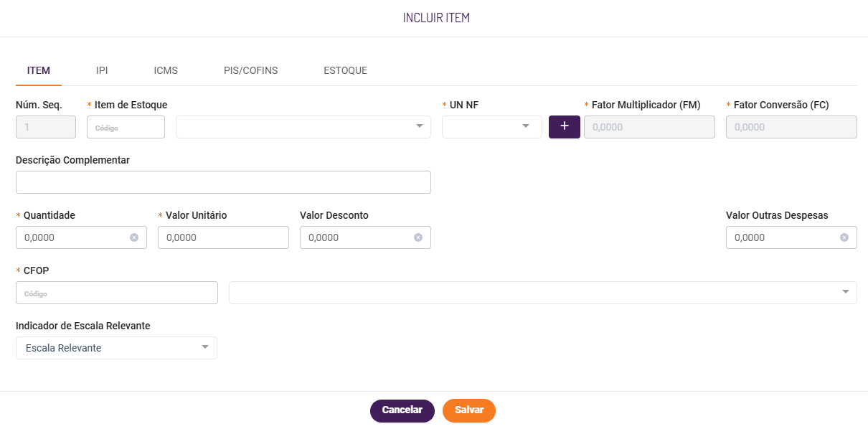Focus the CFOP Código input
Screen dimensions: 868x429
click(x=117, y=293)
